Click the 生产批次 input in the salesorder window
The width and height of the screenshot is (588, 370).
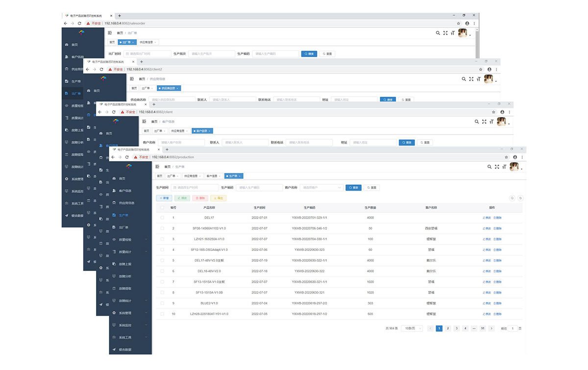[x=212, y=54]
